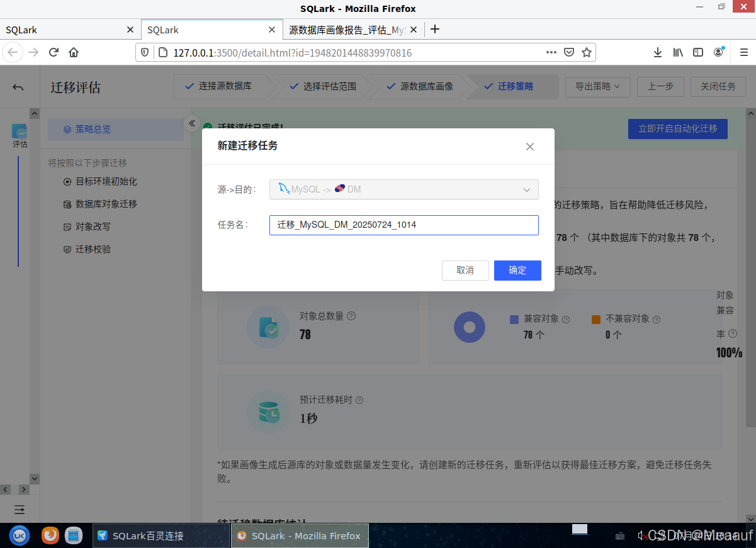
Task: Toggle the Firefox sidebar icon
Action: tap(698, 52)
